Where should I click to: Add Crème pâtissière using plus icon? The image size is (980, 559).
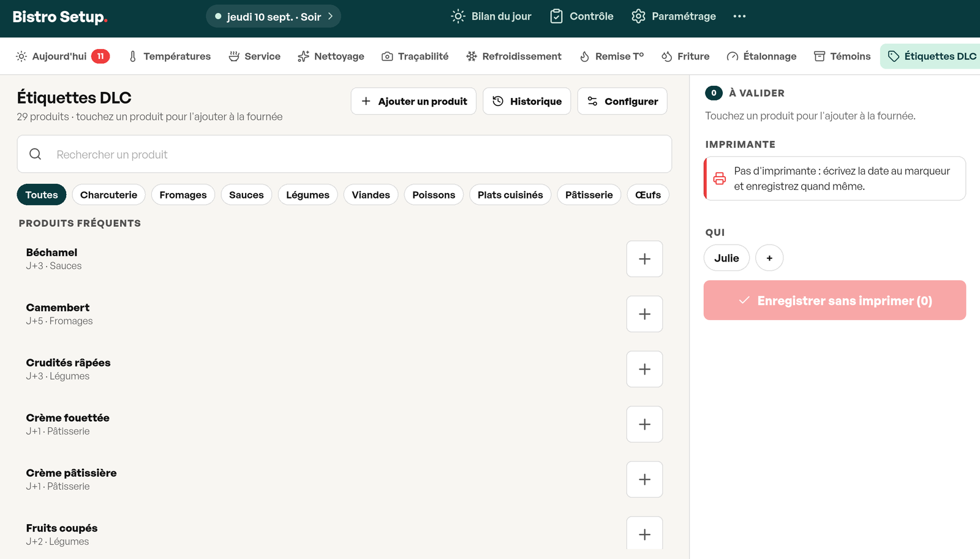tap(644, 479)
